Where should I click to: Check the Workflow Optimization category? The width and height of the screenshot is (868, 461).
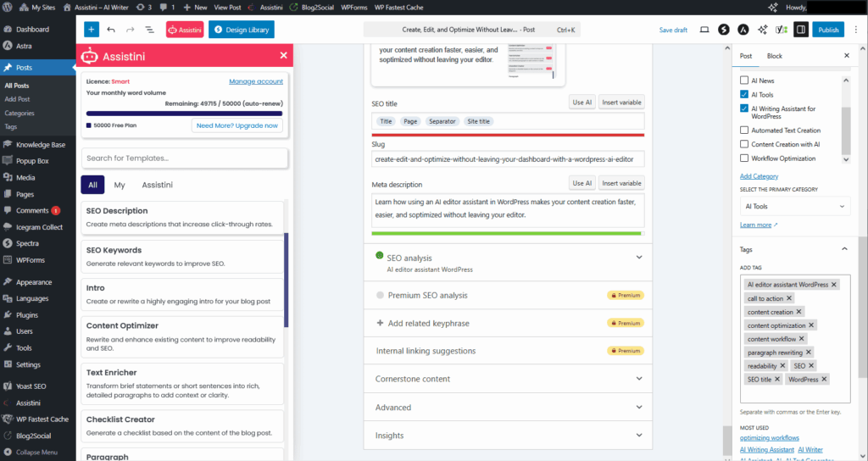[744, 158]
